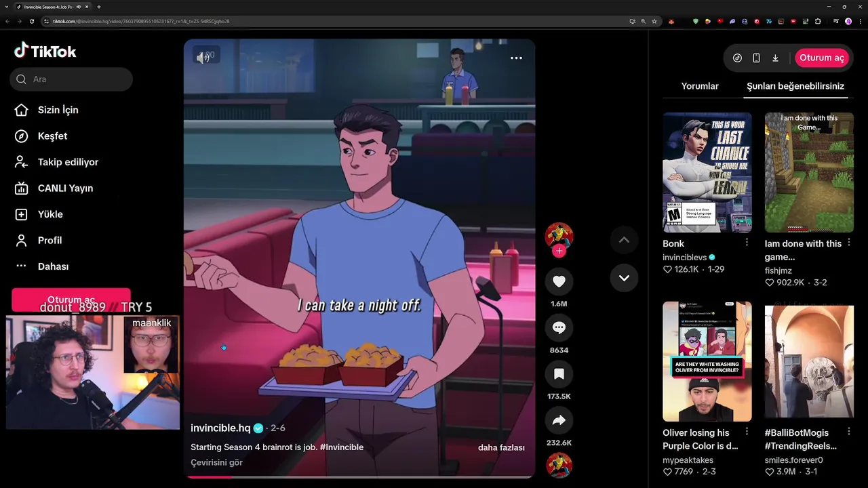Click the green shield extension icon
The width and height of the screenshot is (868, 488).
(x=696, y=21)
